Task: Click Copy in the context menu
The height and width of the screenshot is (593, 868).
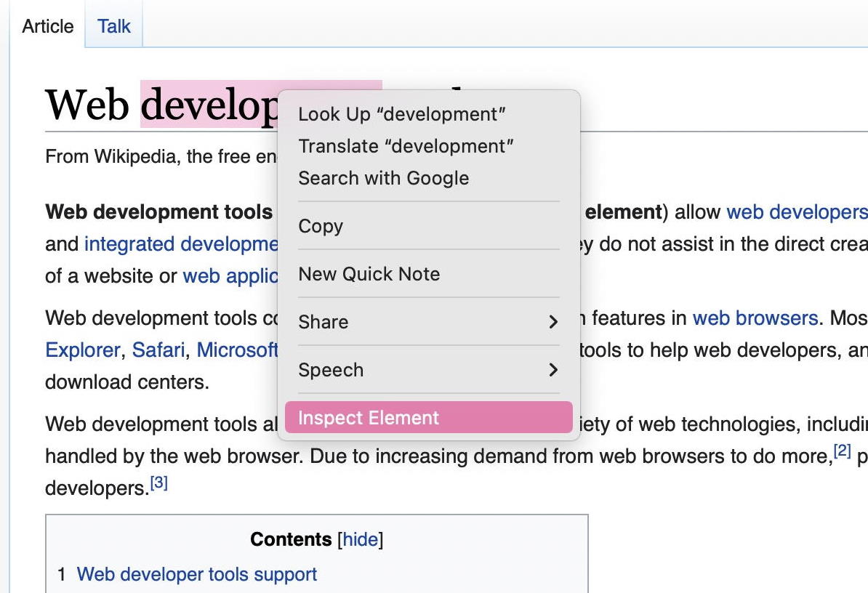Action: (x=428, y=226)
